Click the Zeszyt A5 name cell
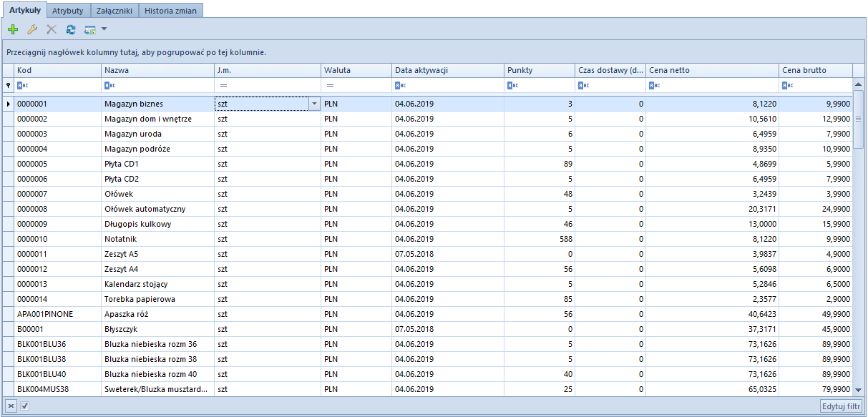Viewport: 868px width, 417px height. coord(157,254)
